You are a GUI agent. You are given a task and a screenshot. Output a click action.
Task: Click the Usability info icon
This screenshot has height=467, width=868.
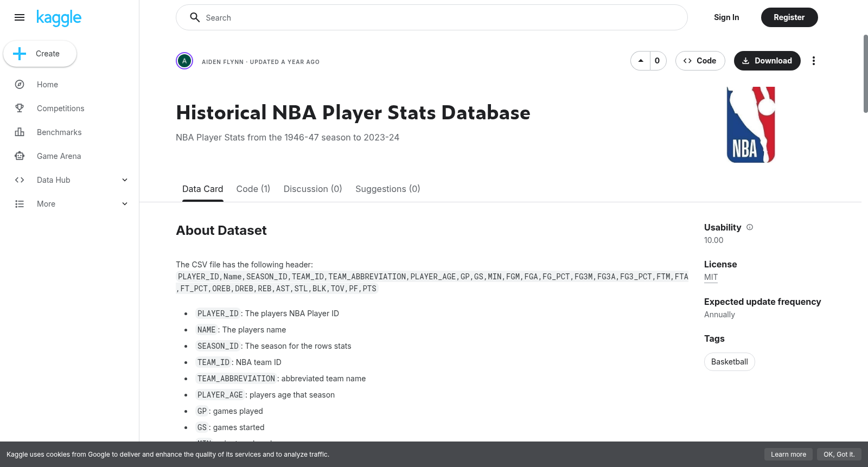pyautogui.click(x=750, y=227)
